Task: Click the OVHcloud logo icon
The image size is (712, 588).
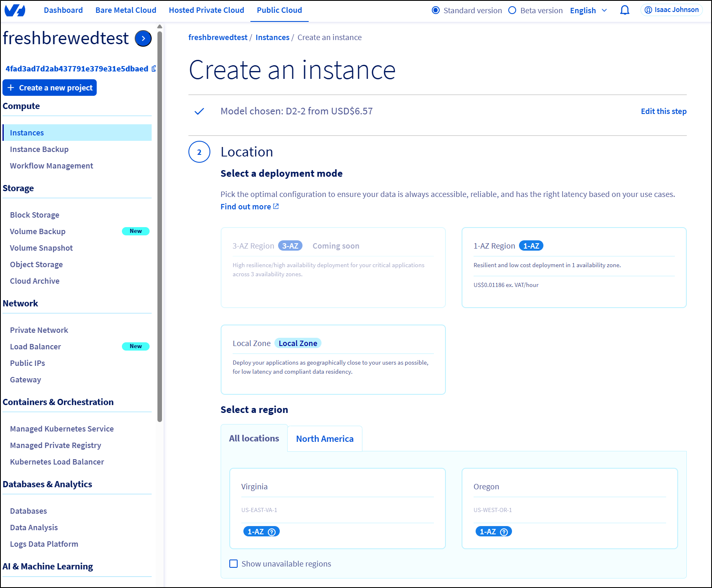Action: click(15, 10)
